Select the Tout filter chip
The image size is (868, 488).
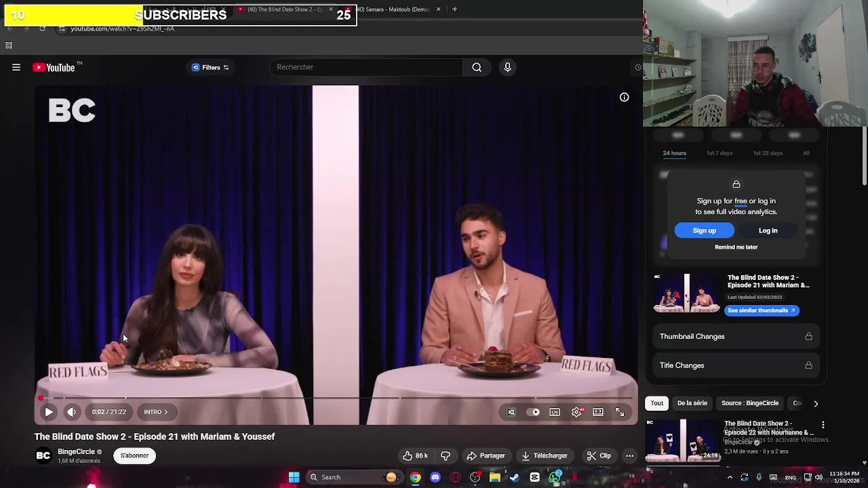tap(657, 403)
